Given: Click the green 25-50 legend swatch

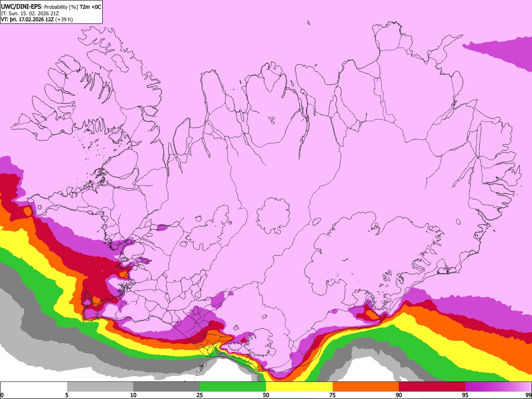Looking at the screenshot, I should point(233,387).
